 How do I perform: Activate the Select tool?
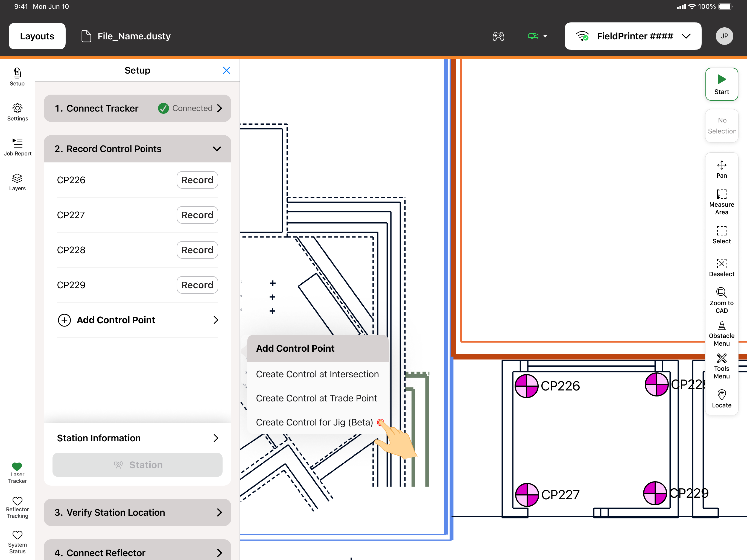coord(721,235)
